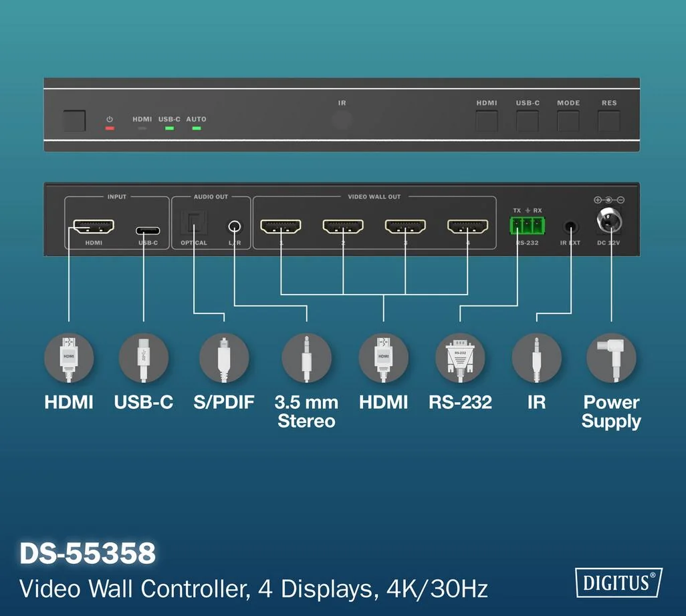686x616 pixels.
Task: Select the L/R audio out jack
Action: click(x=235, y=226)
